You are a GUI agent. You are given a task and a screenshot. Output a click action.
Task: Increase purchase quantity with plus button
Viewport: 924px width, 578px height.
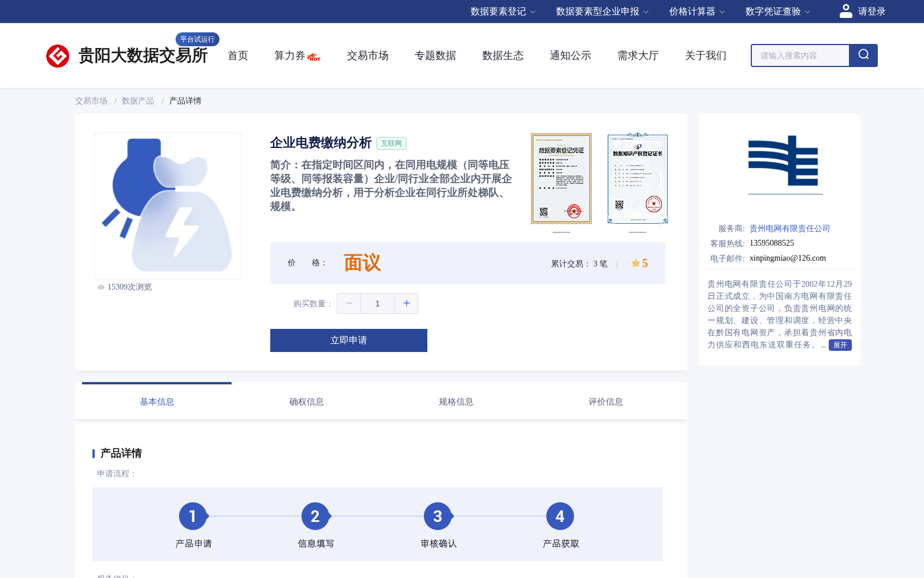(x=407, y=303)
